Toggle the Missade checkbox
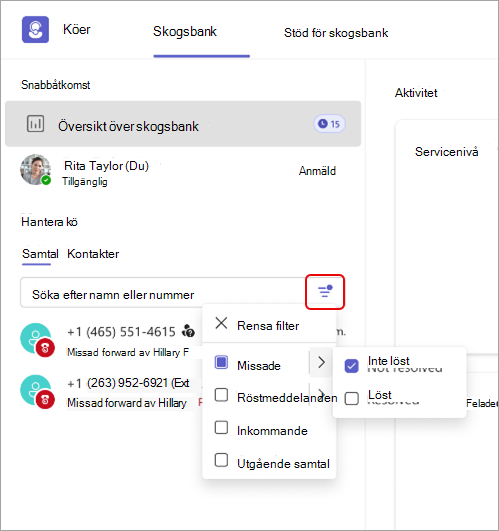Screen dimensions: 499x531 click(x=221, y=362)
